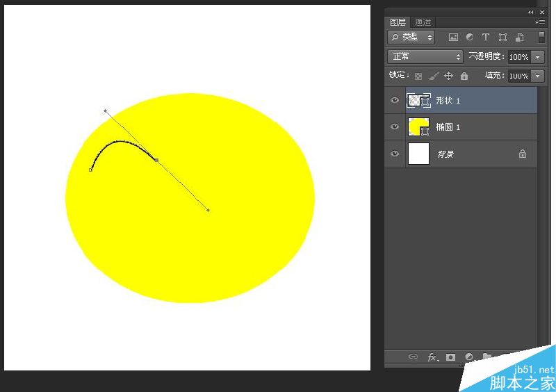Screen dimensions: 556x392
Task: Lock all padlock icon beside 锁定
Action: point(464,76)
